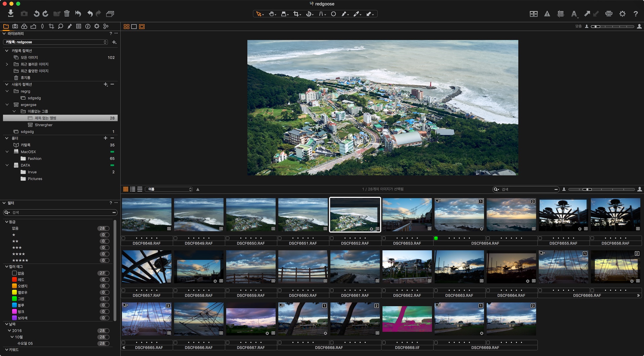Open the browser sort-by dropdown
The height and width of the screenshot is (356, 644).
[x=169, y=189]
